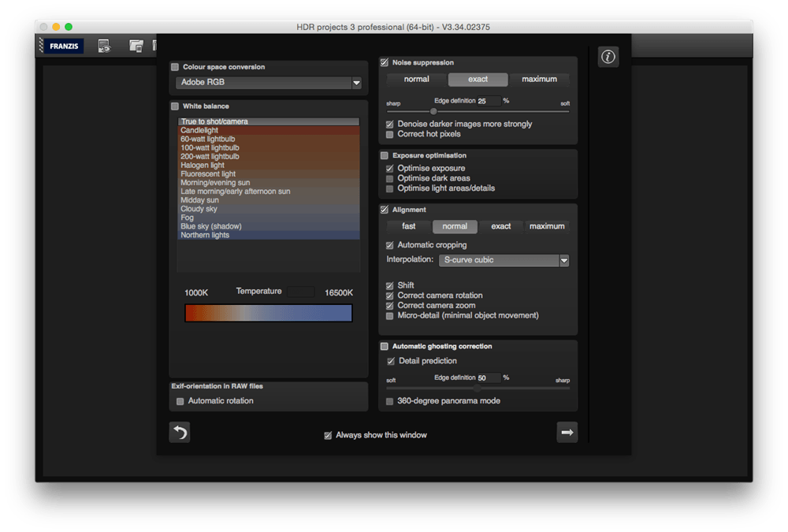Select True to shot/camera white balance
The height and width of the screenshot is (532, 788).
click(x=269, y=121)
